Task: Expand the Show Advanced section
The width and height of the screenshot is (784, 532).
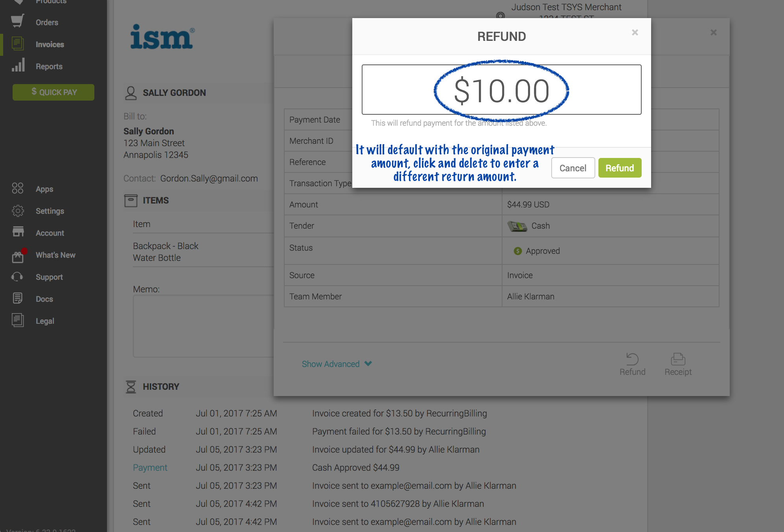Action: [331, 364]
